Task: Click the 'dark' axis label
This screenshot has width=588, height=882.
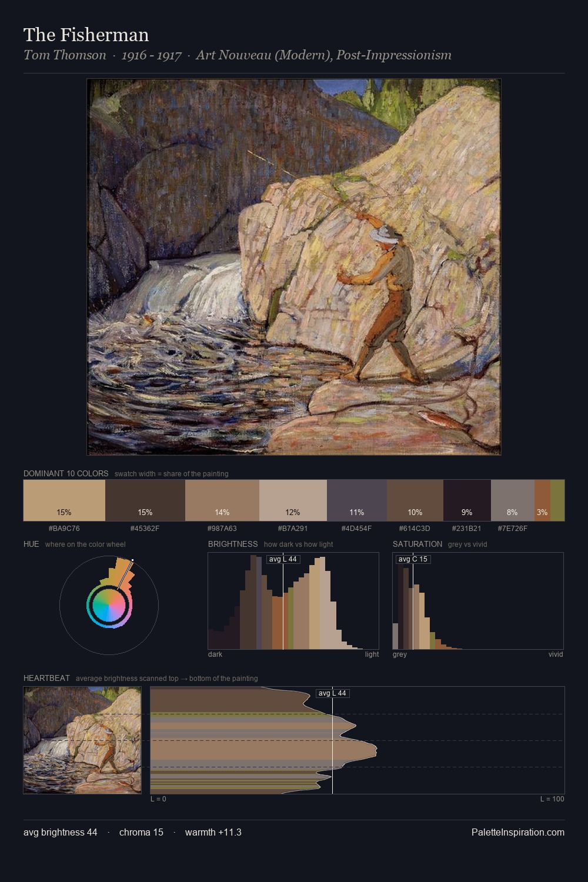Action: click(x=215, y=654)
